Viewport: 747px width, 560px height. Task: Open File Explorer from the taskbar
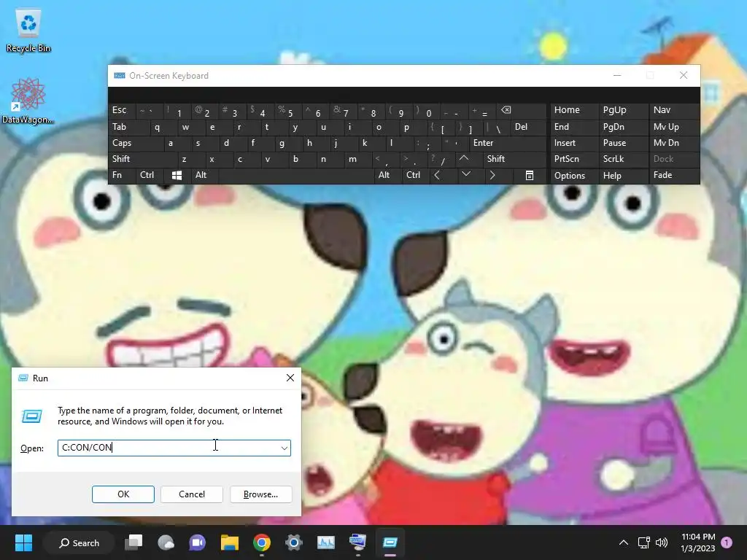point(230,542)
